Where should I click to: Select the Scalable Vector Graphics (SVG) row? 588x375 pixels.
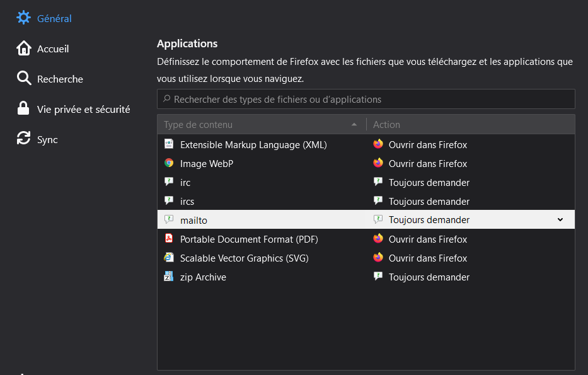click(366, 258)
